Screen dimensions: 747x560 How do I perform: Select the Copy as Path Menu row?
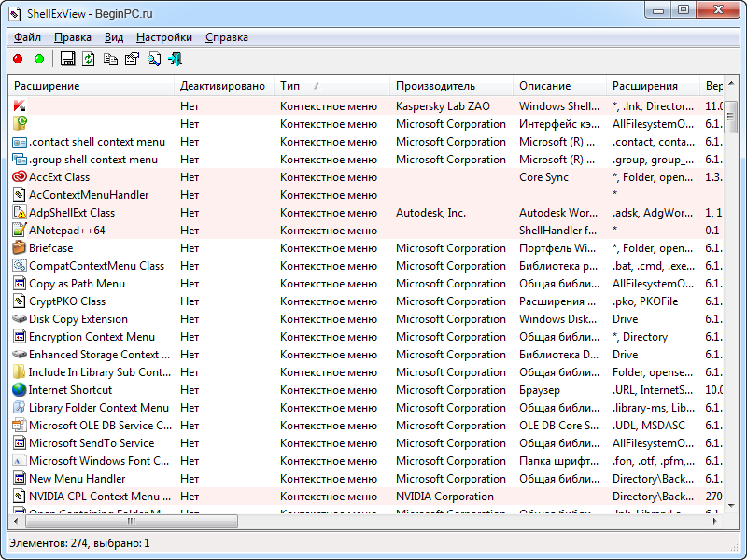tap(365, 284)
